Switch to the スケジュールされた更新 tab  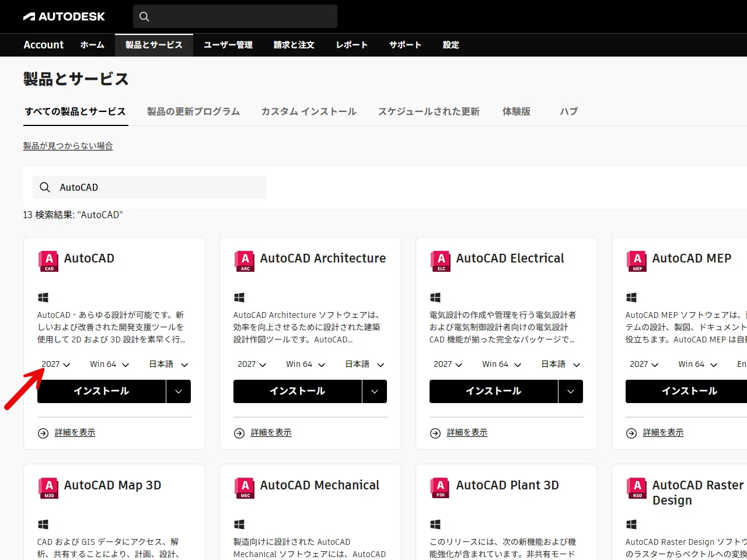click(x=429, y=111)
